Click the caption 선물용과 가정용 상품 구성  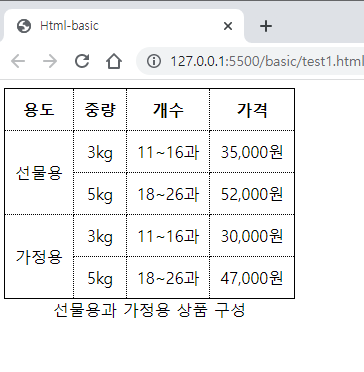[x=149, y=310]
